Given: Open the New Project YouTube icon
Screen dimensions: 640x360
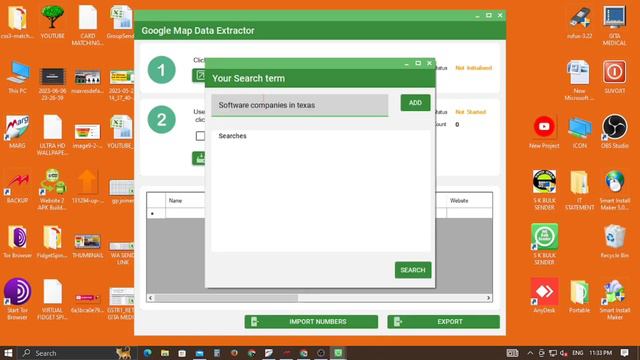Looking at the screenshot, I should pos(544,132).
